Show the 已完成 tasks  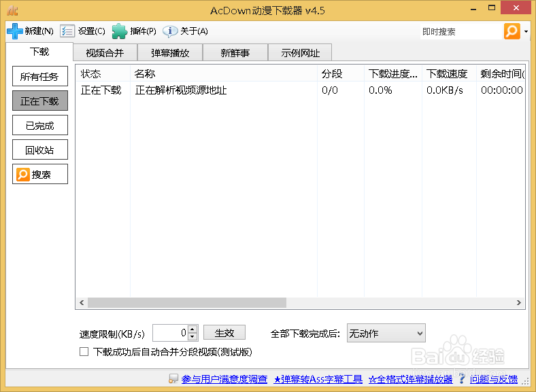[40, 125]
